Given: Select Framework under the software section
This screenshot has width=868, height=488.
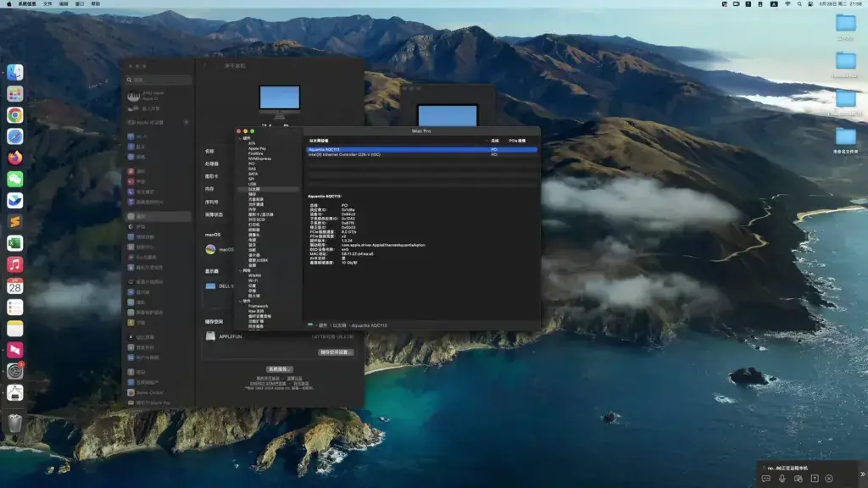Looking at the screenshot, I should pyautogui.click(x=258, y=306).
